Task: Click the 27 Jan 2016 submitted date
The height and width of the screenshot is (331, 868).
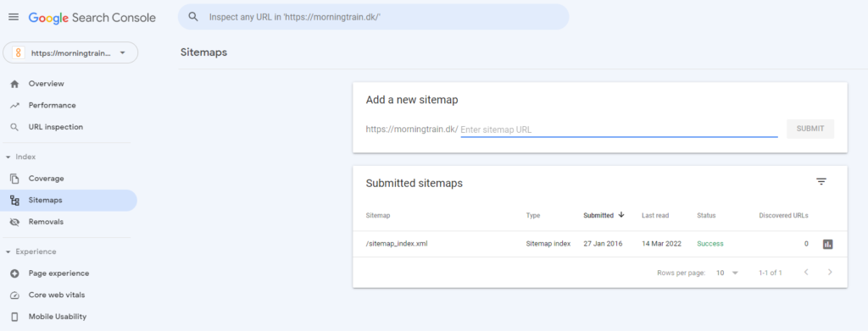Action: coord(603,244)
